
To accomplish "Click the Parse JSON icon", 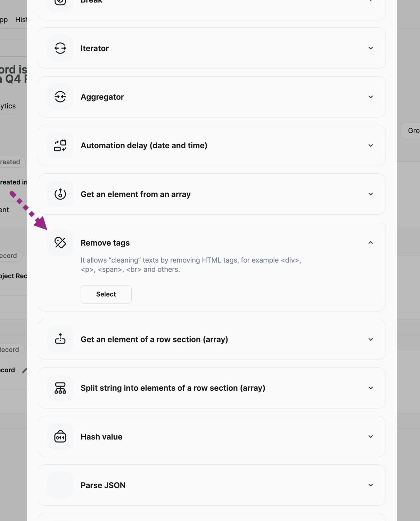I will [60, 485].
